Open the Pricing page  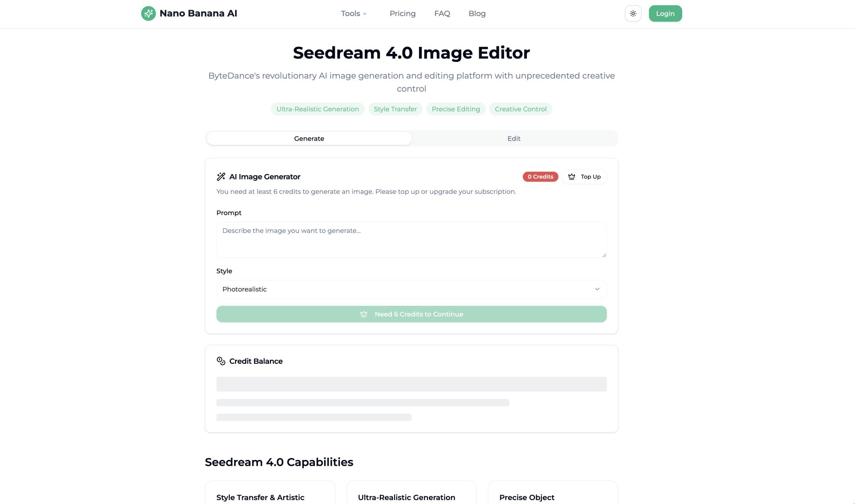[x=403, y=13]
